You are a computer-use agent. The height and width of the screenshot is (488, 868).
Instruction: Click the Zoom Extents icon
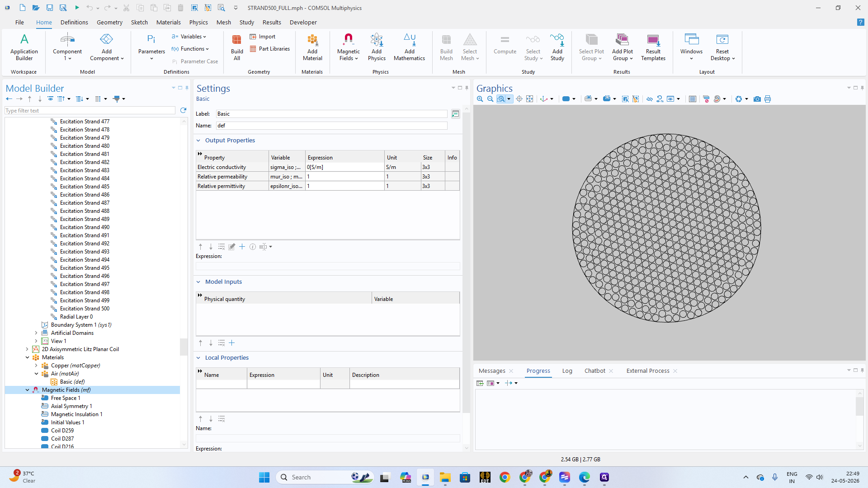click(530, 99)
